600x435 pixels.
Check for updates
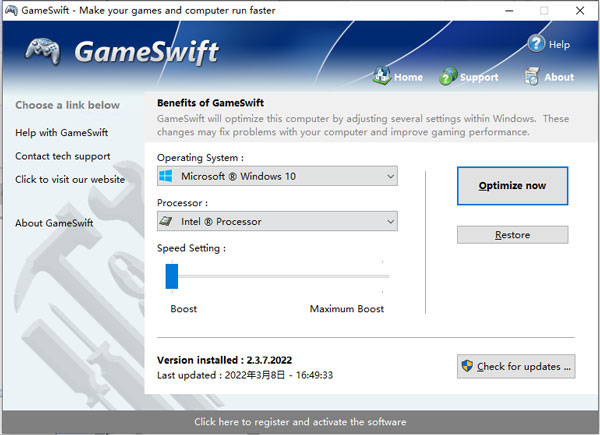516,367
